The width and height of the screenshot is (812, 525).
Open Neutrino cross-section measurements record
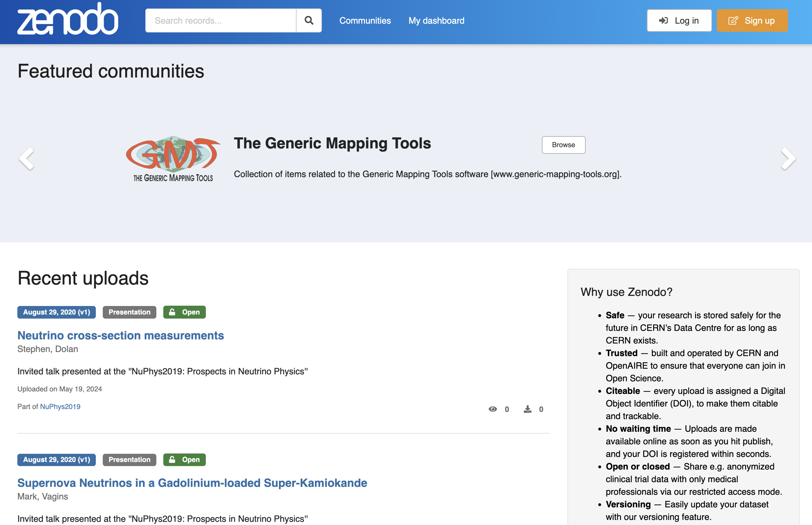tap(120, 336)
